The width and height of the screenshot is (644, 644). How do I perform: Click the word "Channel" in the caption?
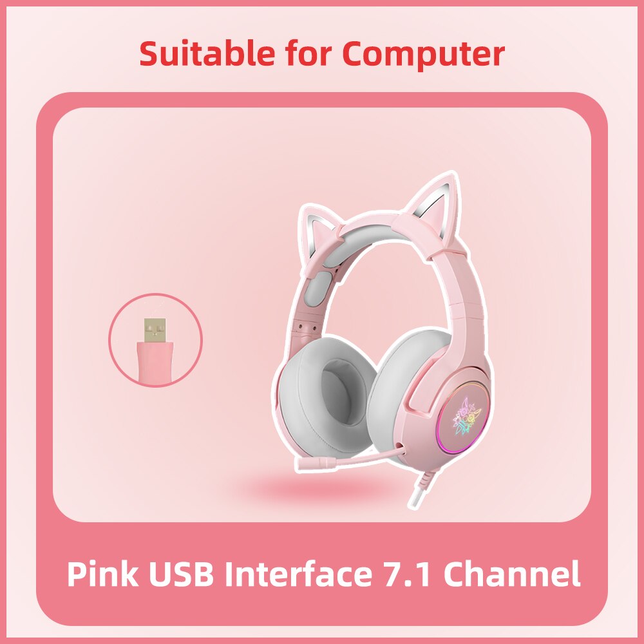tap(512, 574)
